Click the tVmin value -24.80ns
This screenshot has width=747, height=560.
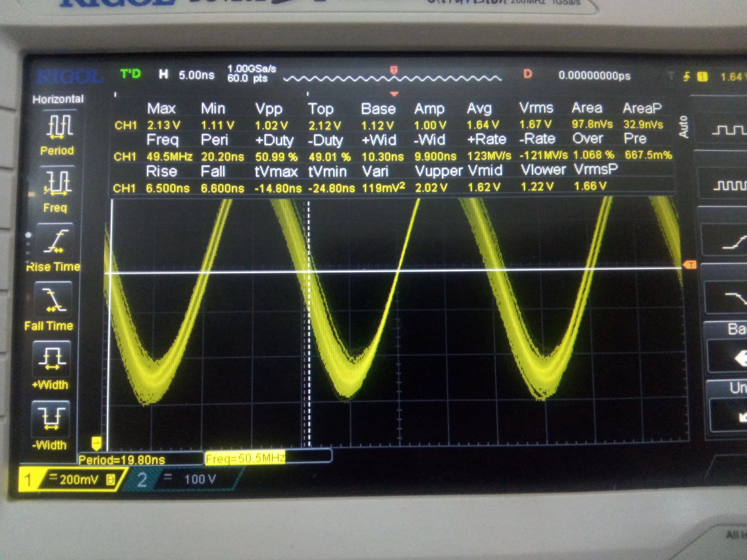[x=331, y=188]
